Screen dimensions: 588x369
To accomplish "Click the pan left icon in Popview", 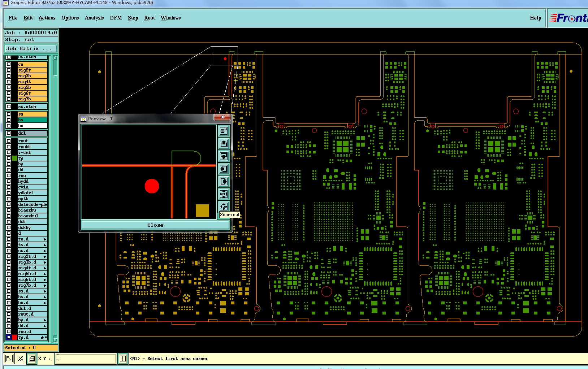I will [224, 169].
